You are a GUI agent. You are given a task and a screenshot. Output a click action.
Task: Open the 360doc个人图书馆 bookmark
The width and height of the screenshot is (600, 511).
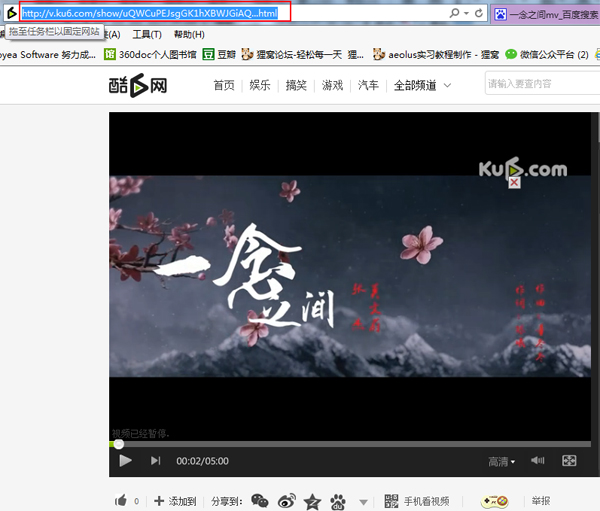(x=150, y=54)
